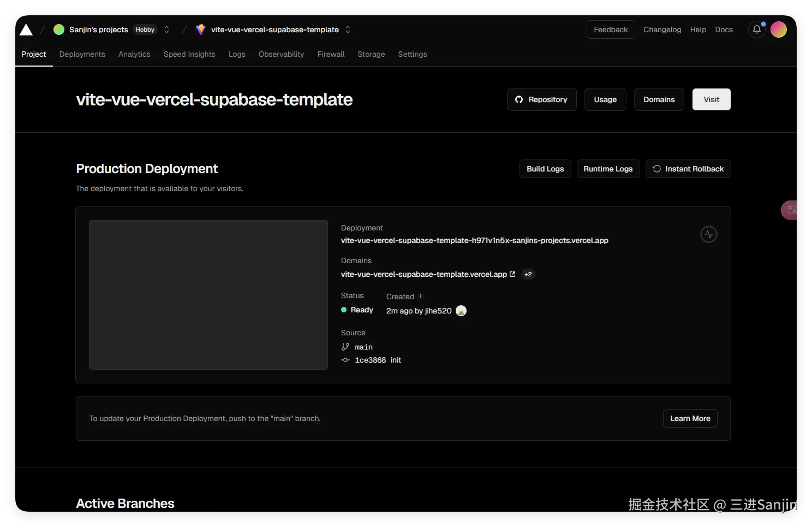Click the Feedback button

point(611,29)
